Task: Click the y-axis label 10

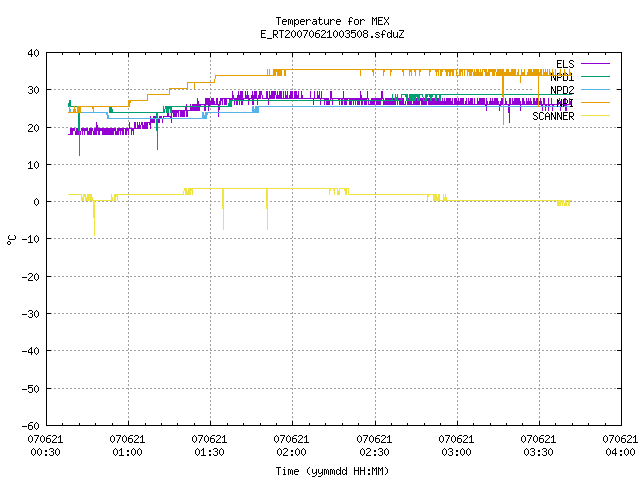Action: [33, 165]
